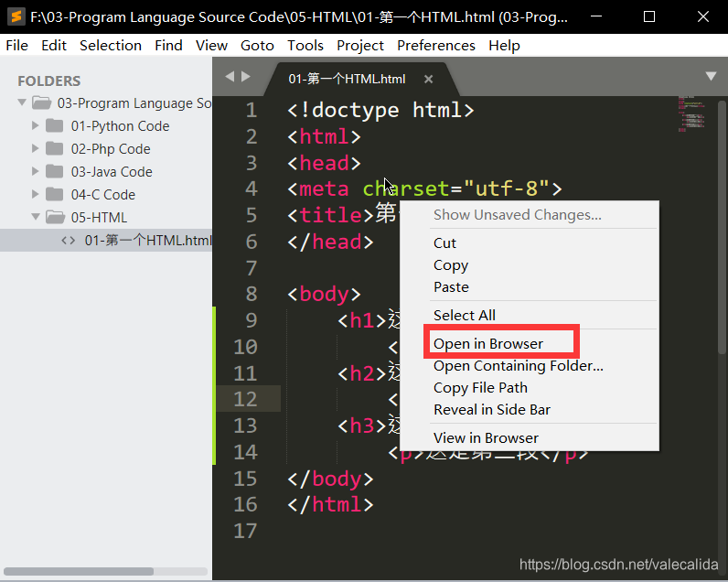728x582 pixels.
Task: Click the 03-Program Language root folder icon
Action: [41, 102]
